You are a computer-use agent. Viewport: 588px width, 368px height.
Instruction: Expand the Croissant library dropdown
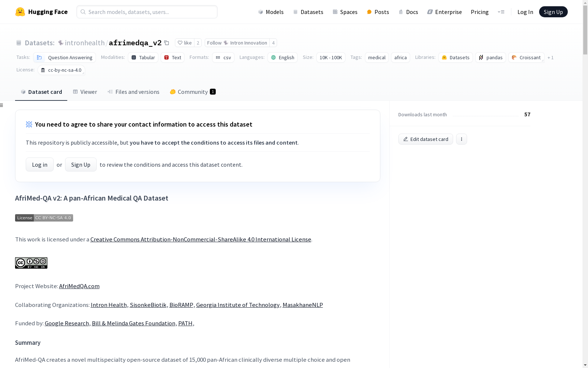pos(526,57)
